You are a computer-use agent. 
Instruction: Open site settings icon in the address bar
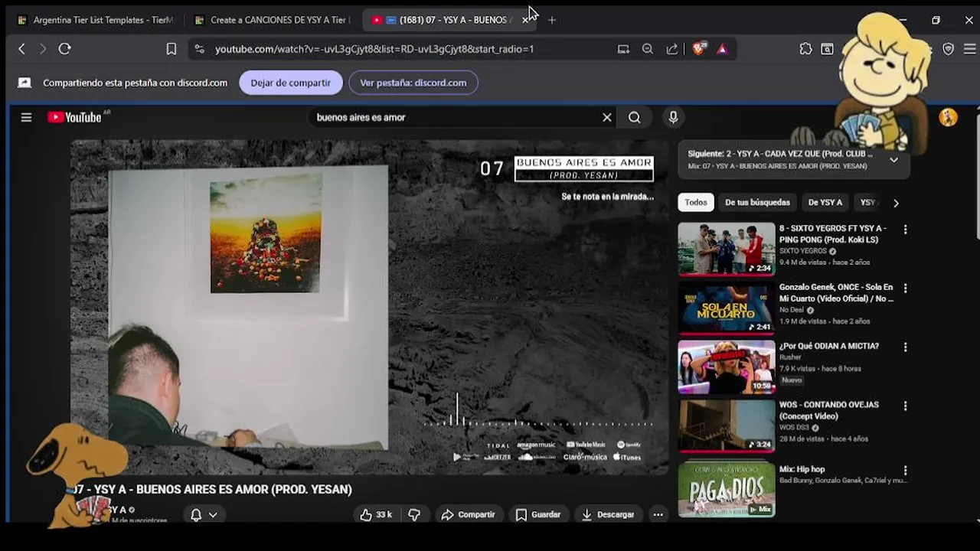pos(199,49)
